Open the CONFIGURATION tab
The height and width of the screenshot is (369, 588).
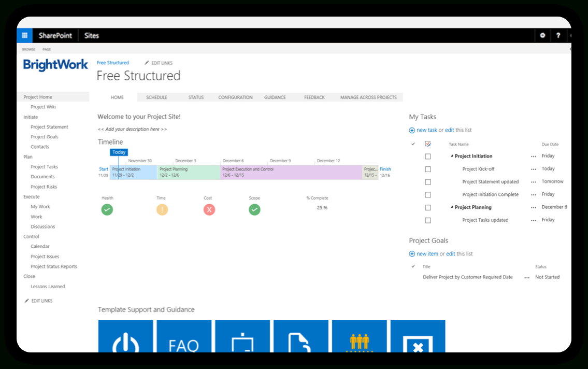point(236,97)
